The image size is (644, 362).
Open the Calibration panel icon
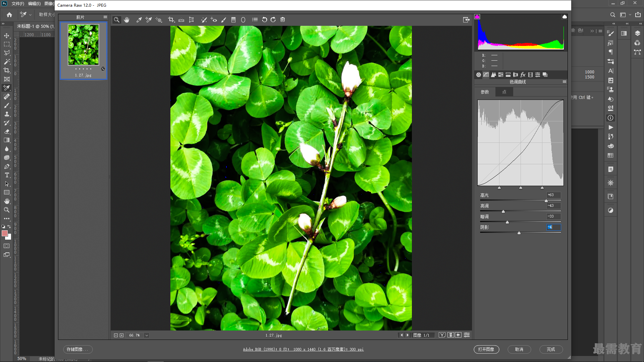pyautogui.click(x=530, y=75)
